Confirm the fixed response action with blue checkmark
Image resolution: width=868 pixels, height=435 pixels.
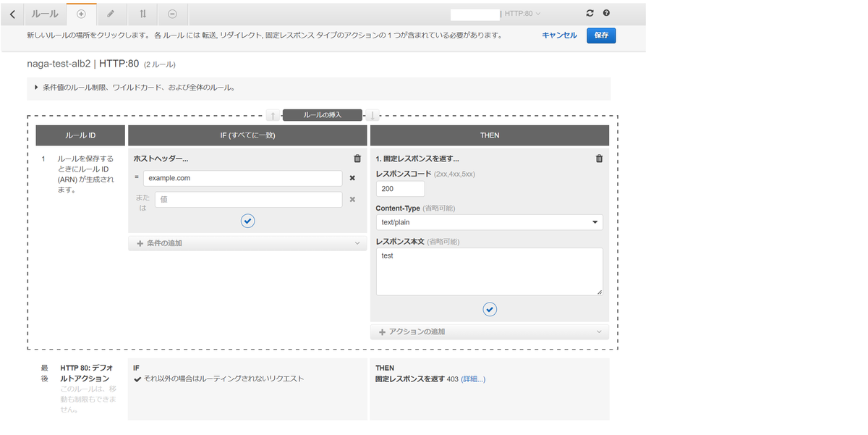point(490,309)
